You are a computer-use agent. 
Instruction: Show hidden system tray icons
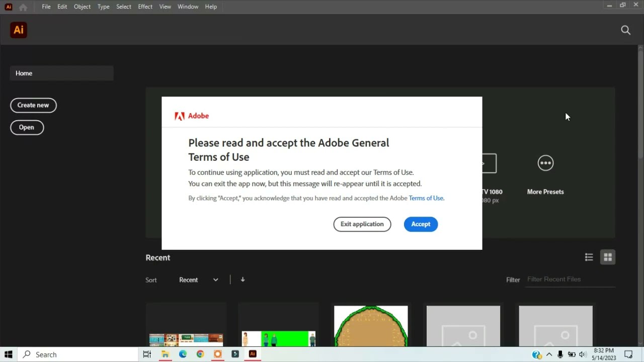[549, 354]
